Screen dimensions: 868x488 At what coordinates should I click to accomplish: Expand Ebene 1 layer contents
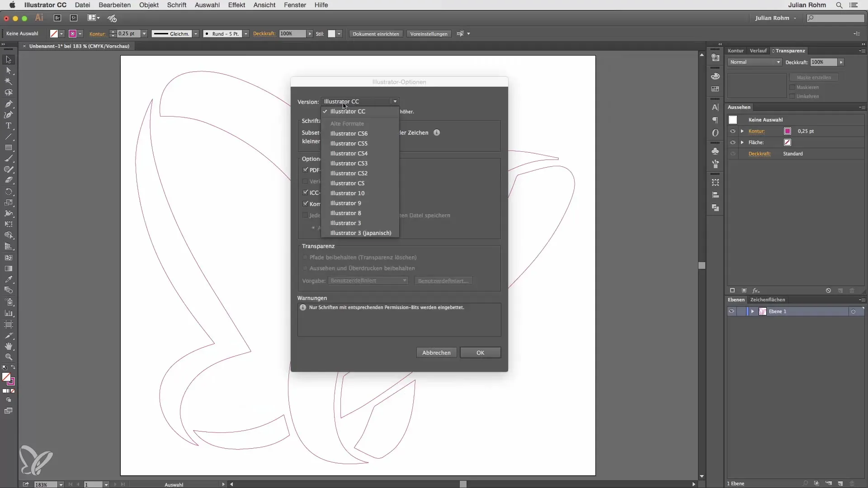tap(752, 311)
